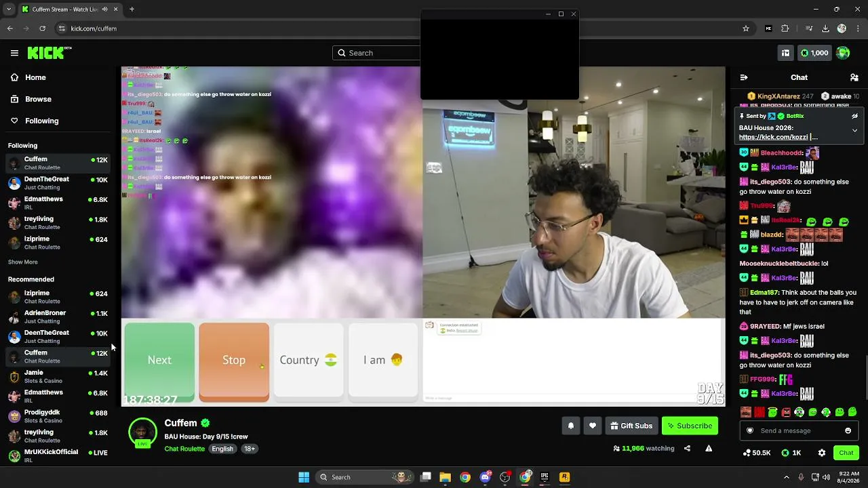Open DeenTheGreat channel under Following

point(58,183)
